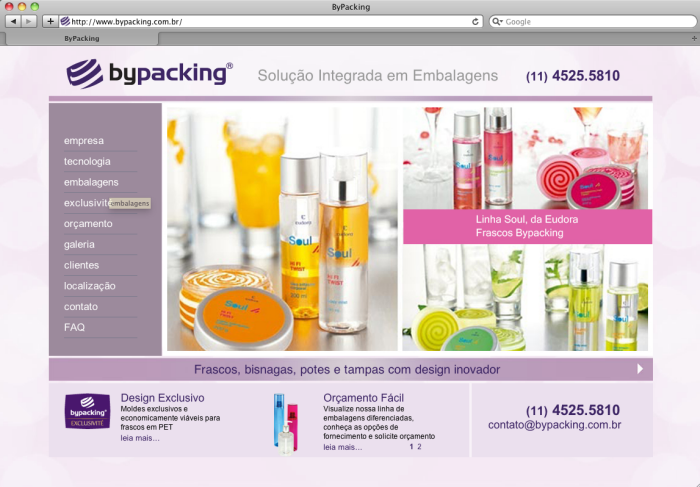Open the orçamento menu item
Viewport: 700px width, 487px height.
(x=88, y=224)
